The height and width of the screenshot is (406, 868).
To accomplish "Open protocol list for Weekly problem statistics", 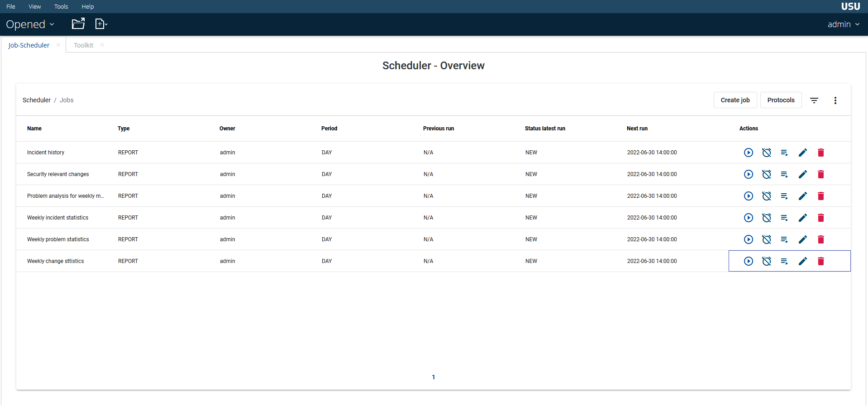I will (785, 239).
